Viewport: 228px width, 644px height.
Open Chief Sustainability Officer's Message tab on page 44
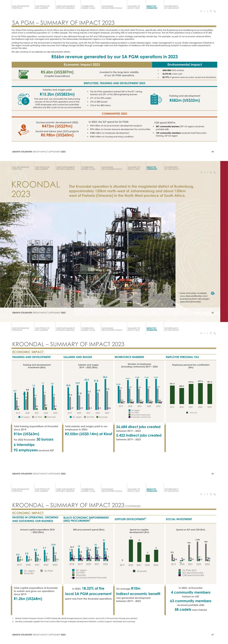click(65, 7)
